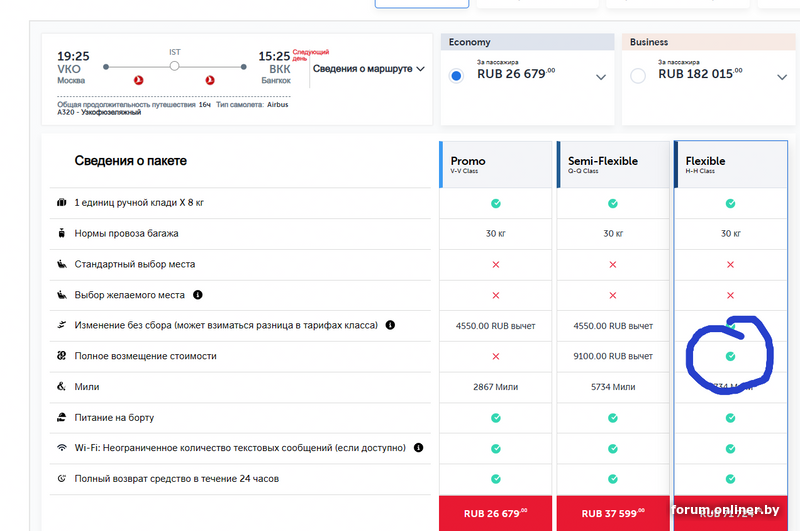
Task: Select the Semi-Flexible fare column header
Action: (613, 164)
